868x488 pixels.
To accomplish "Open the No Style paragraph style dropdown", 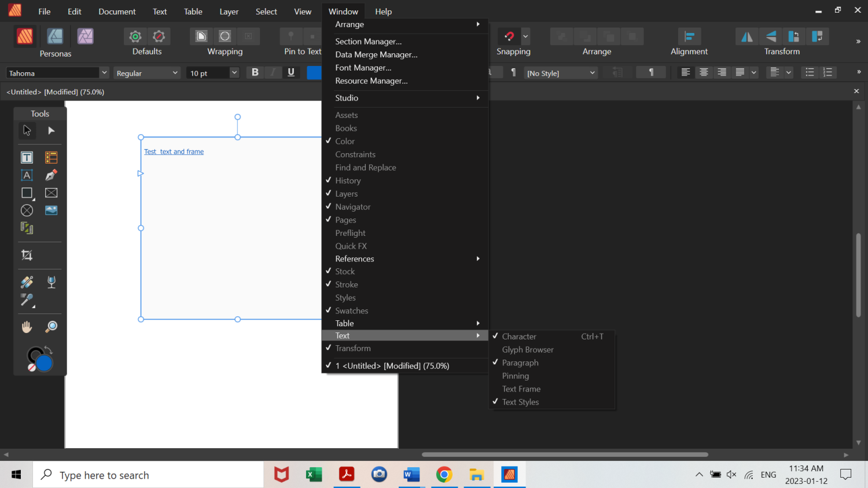I will click(x=592, y=73).
